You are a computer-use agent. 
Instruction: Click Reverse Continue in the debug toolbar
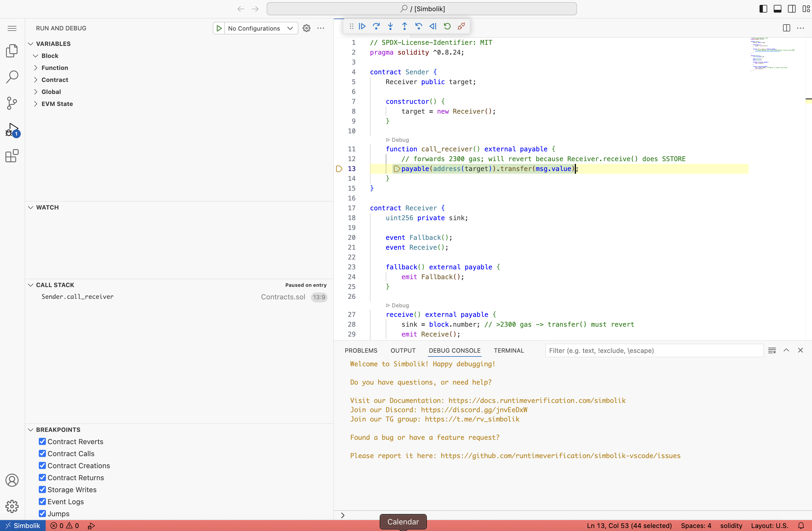pos(433,26)
